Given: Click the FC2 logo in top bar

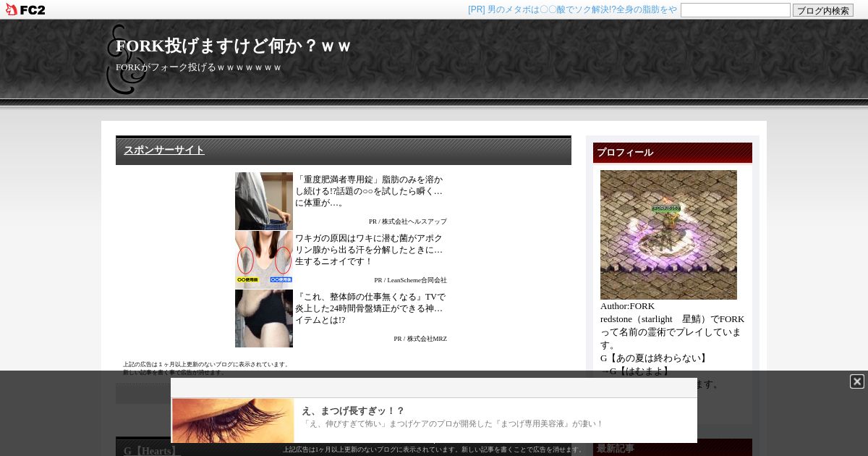Looking at the screenshot, I should (x=25, y=9).
